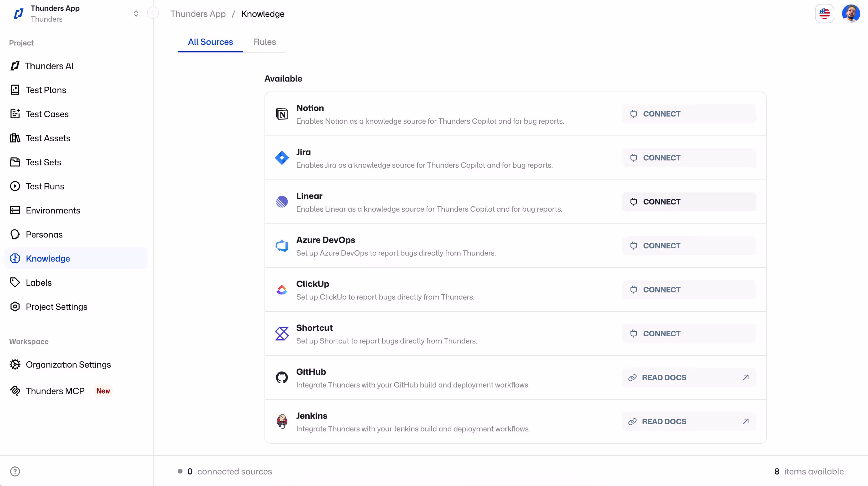Click the GitHub octocat icon
The height and width of the screenshot is (486, 868).
click(282, 377)
